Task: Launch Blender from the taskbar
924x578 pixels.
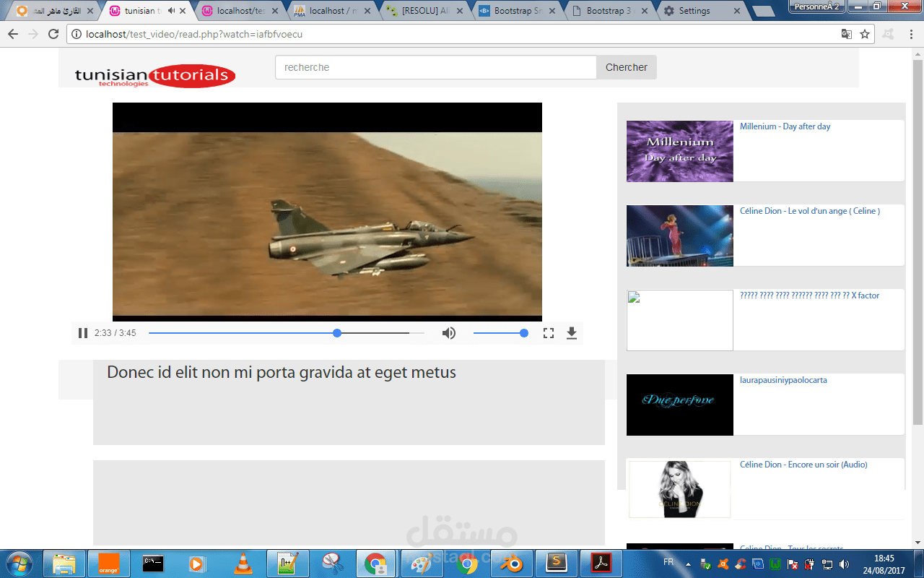Action: point(512,564)
